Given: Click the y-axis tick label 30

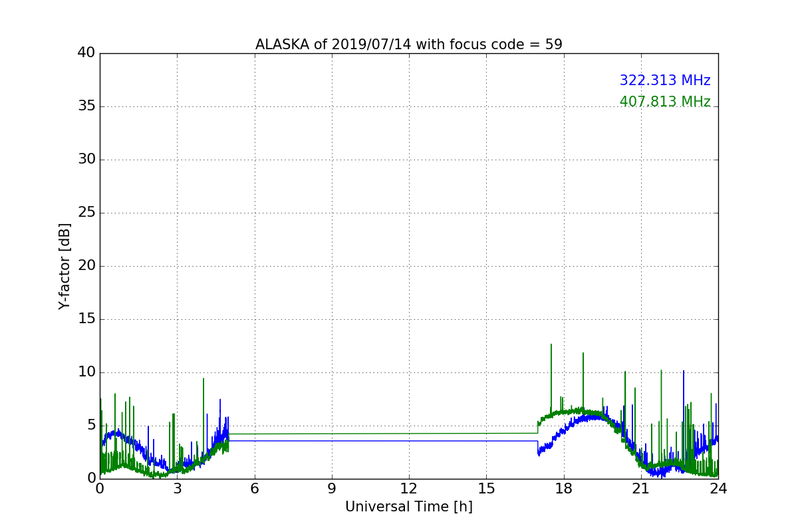Looking at the screenshot, I should pyautogui.click(x=86, y=160).
